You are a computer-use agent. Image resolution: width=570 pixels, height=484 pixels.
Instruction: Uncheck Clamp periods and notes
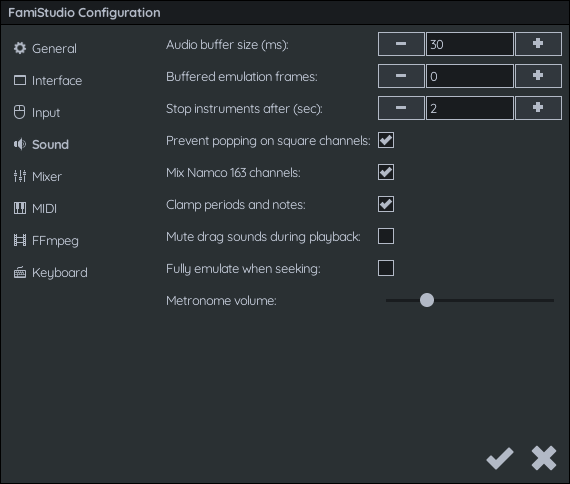[x=386, y=204]
